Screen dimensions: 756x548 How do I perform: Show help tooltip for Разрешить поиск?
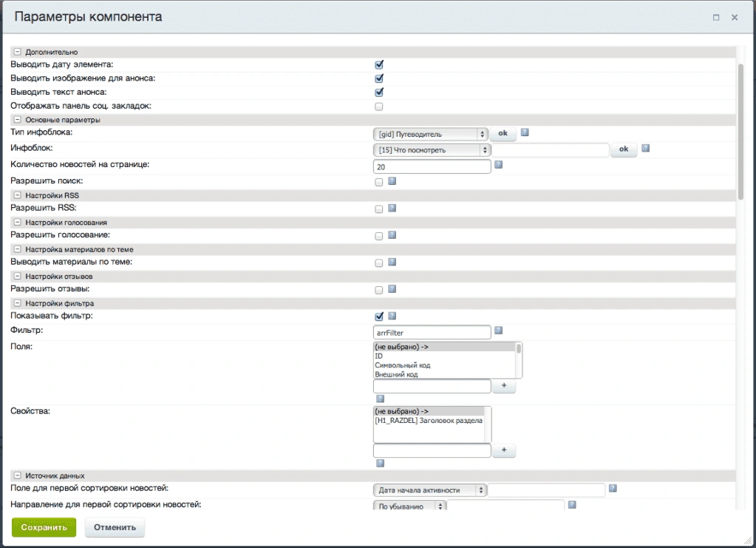(x=392, y=181)
